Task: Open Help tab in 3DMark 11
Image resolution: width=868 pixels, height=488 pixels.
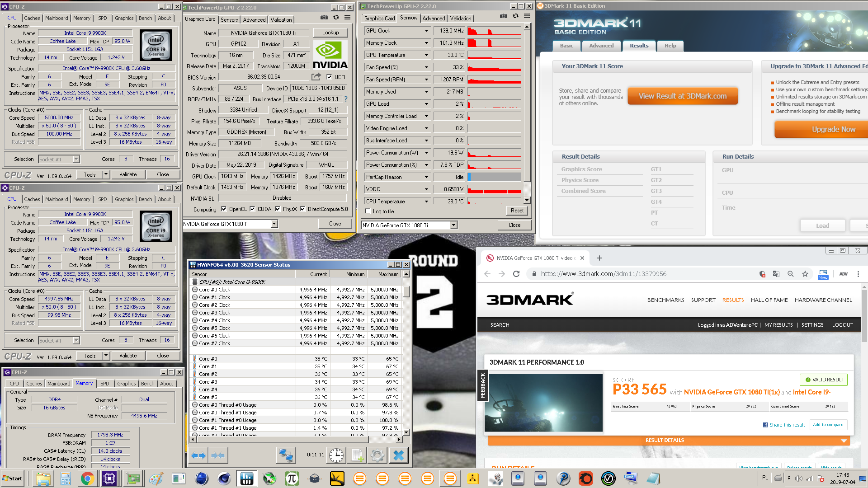Action: [x=670, y=46]
